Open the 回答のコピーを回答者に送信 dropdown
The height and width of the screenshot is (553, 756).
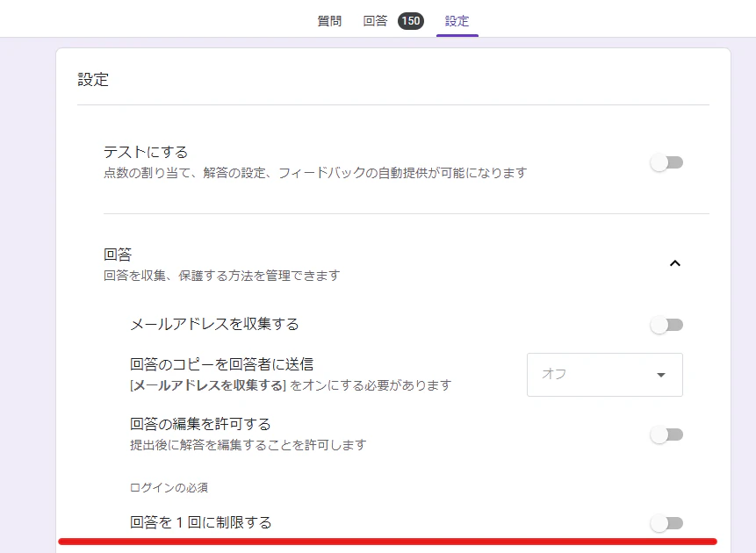[605, 375]
